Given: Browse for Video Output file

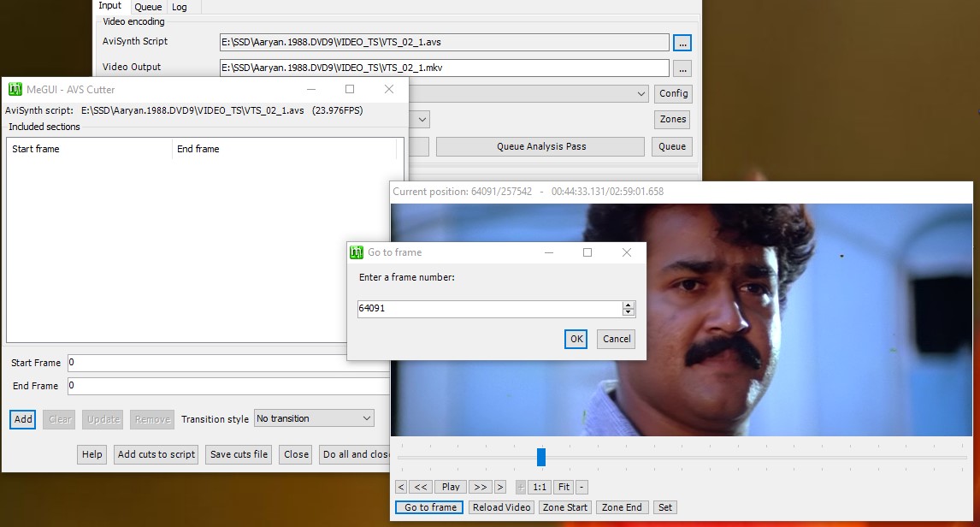Looking at the screenshot, I should [682, 68].
